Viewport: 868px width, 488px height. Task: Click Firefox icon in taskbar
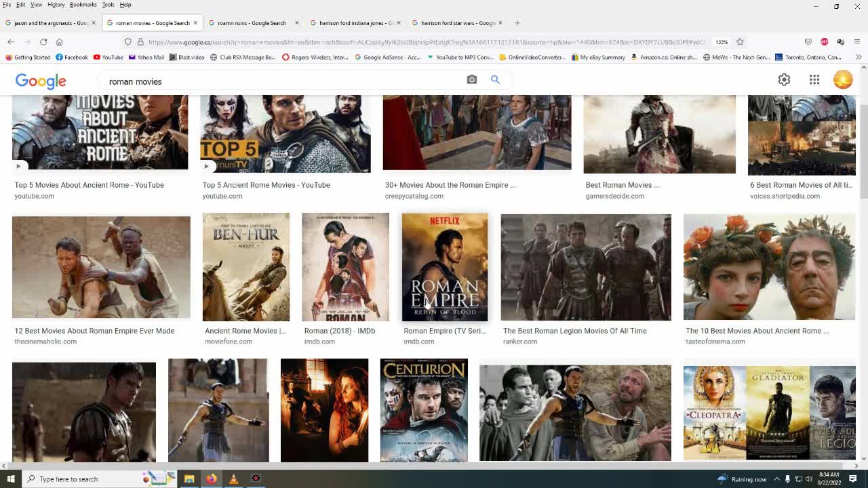[x=212, y=479]
